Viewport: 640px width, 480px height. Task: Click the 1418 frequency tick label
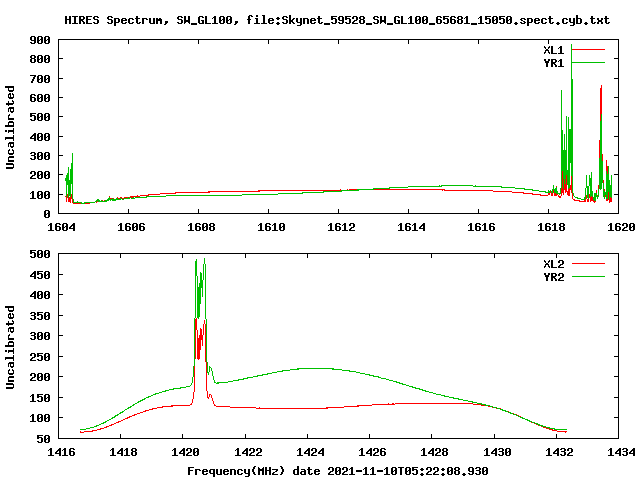(123, 452)
